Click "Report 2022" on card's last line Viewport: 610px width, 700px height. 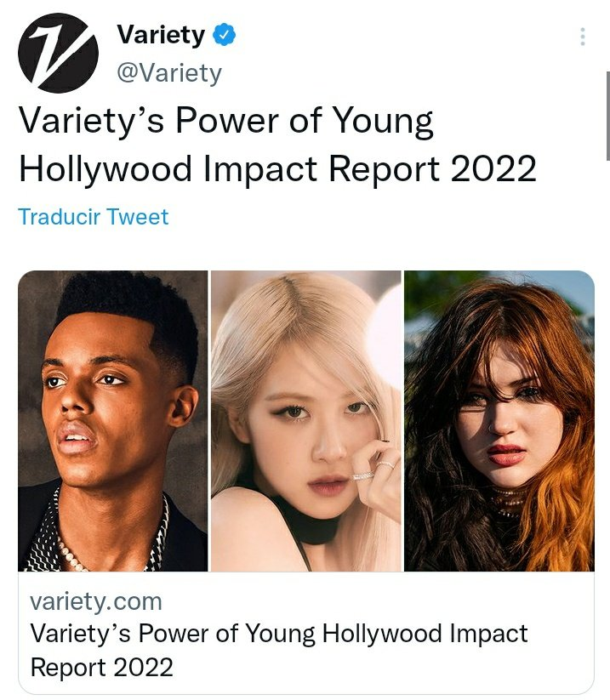[x=102, y=668]
